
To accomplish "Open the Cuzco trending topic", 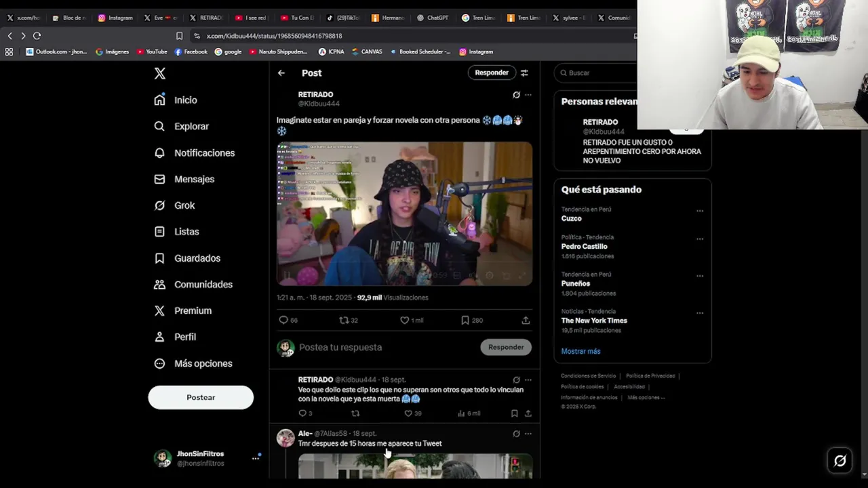I will point(572,218).
